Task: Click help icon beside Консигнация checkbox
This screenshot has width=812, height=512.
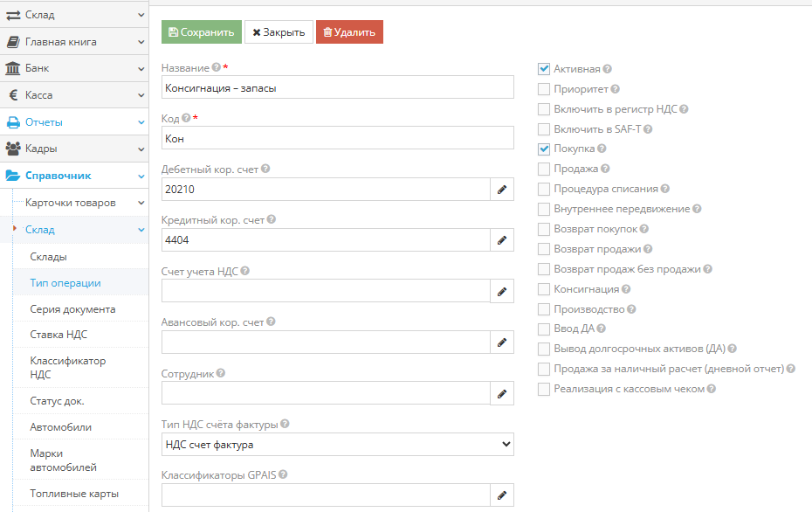Action: coord(626,289)
